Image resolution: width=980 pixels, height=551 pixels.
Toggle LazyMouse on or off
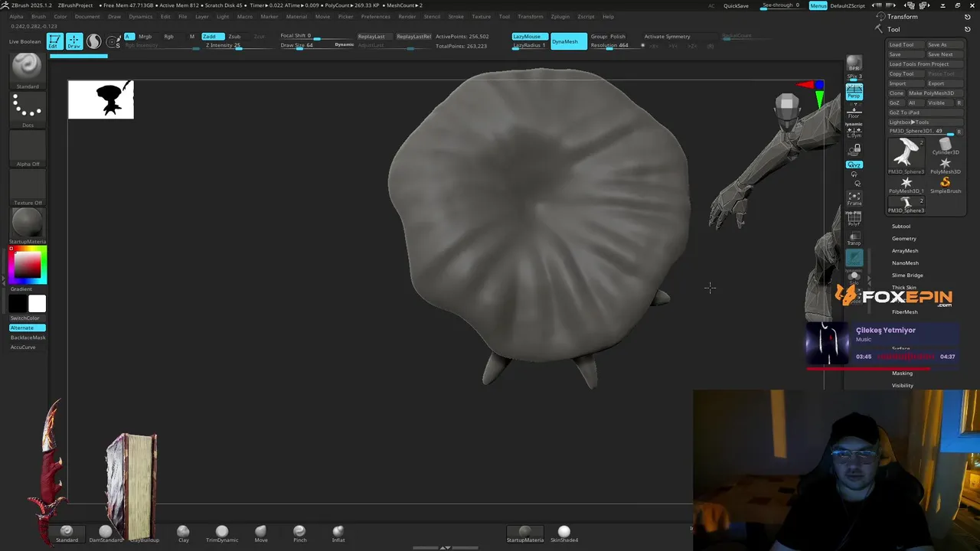coord(530,36)
